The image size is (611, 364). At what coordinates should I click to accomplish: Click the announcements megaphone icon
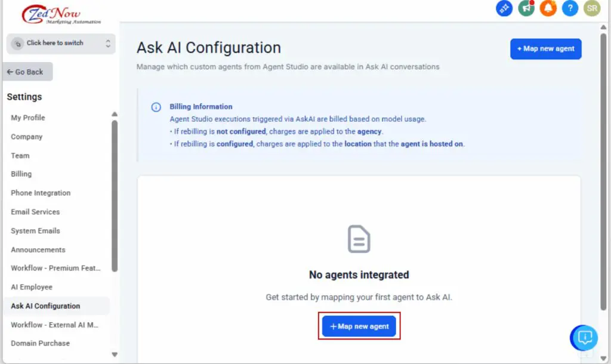pyautogui.click(x=526, y=8)
